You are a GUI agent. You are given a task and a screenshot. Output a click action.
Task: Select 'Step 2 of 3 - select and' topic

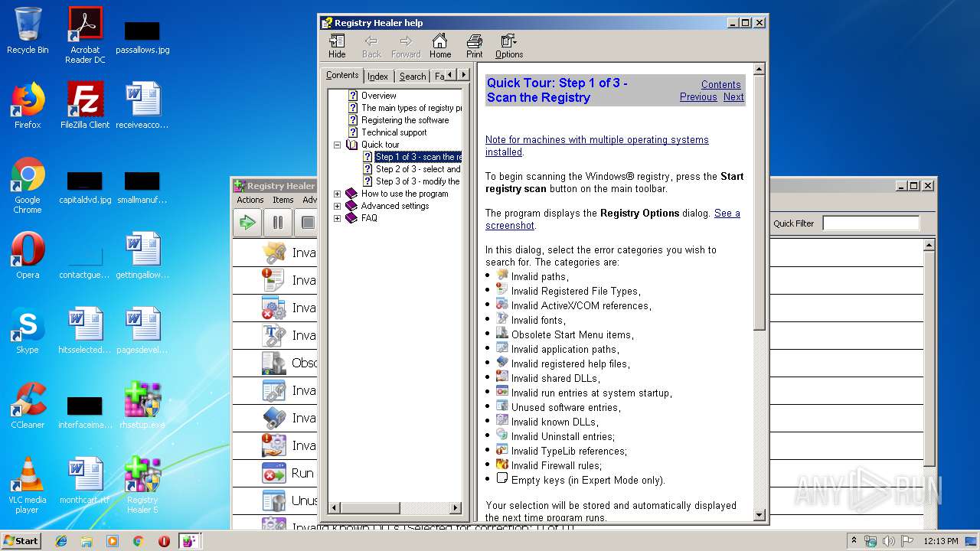[418, 169]
